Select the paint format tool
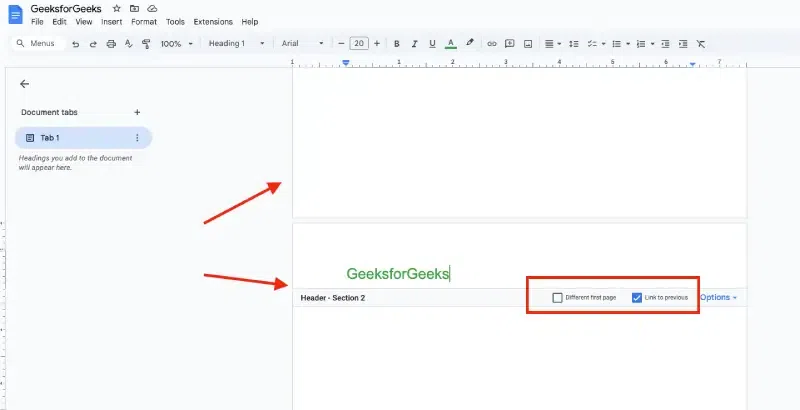The width and height of the screenshot is (800, 410). pos(146,44)
